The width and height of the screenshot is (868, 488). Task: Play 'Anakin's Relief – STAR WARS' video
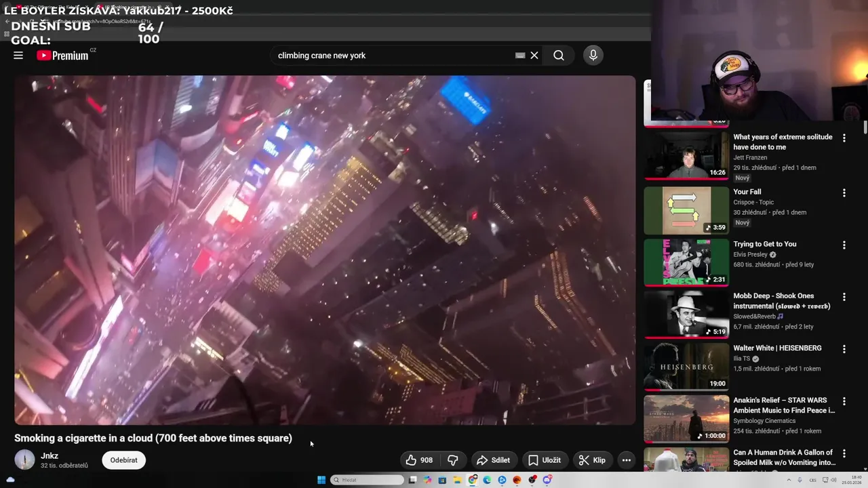(x=784, y=405)
